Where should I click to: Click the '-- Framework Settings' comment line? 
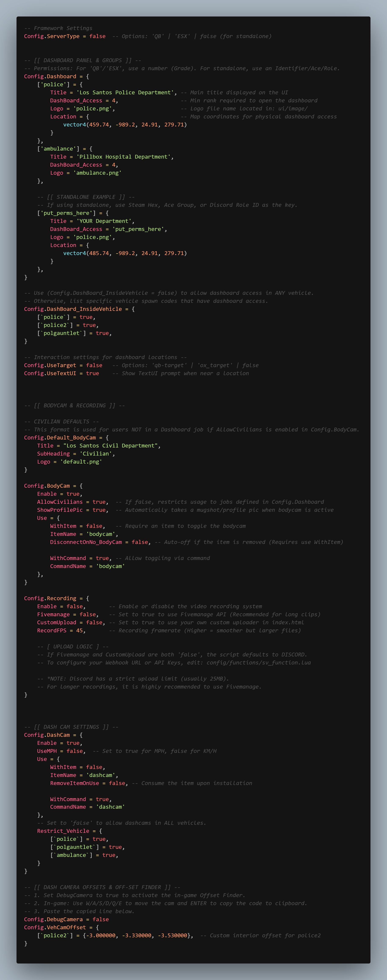[x=58, y=28]
